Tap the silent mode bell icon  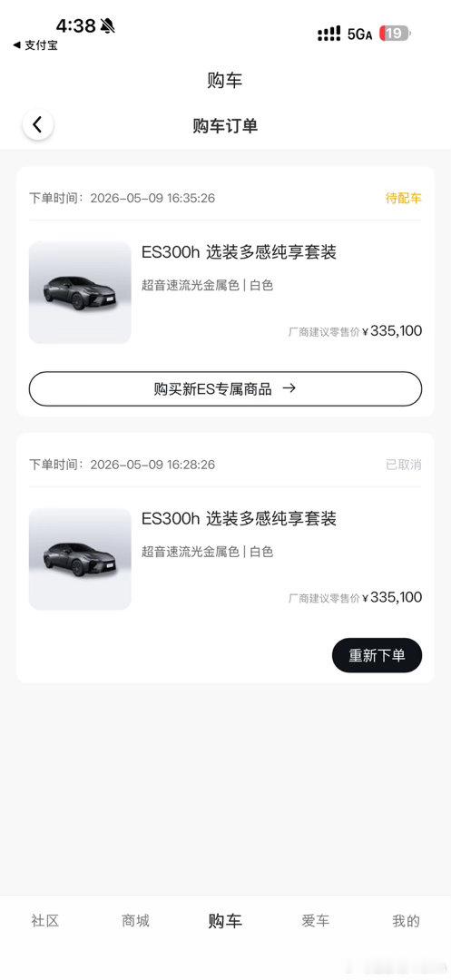(107, 25)
